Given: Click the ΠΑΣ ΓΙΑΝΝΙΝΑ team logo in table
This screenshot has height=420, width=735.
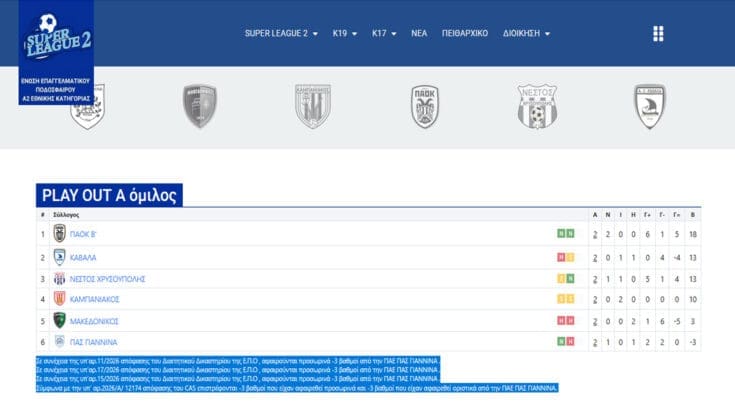Looking at the screenshot, I should tap(59, 342).
